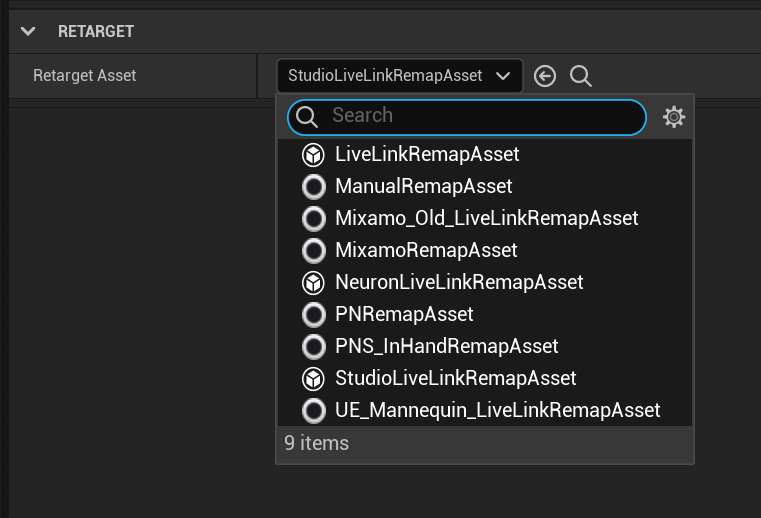Select ManualRemapAsset from the list
The image size is (761, 518).
click(x=485, y=187)
